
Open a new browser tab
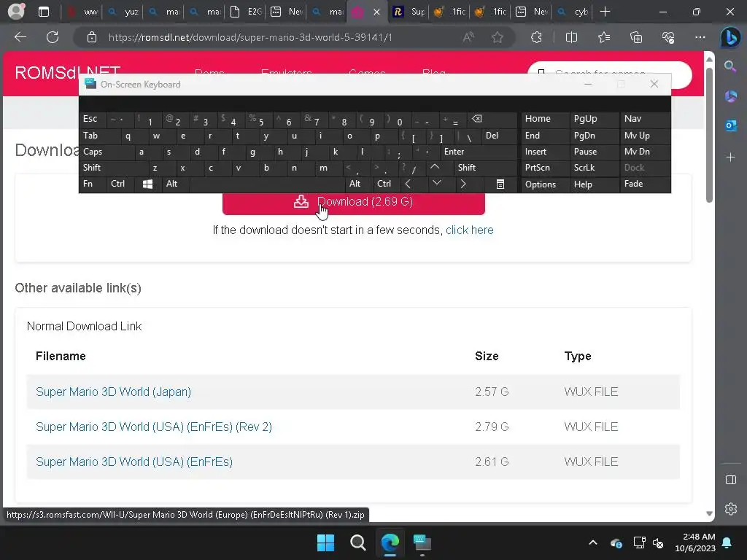[605, 12]
